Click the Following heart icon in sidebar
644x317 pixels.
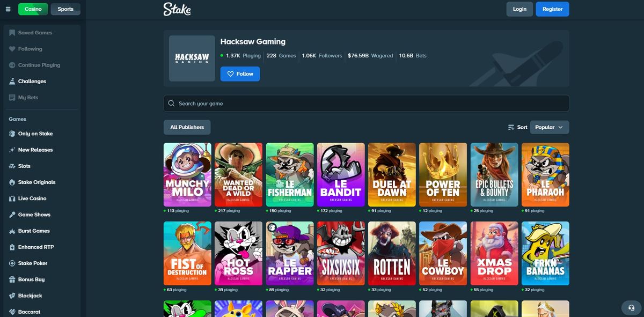(12, 49)
